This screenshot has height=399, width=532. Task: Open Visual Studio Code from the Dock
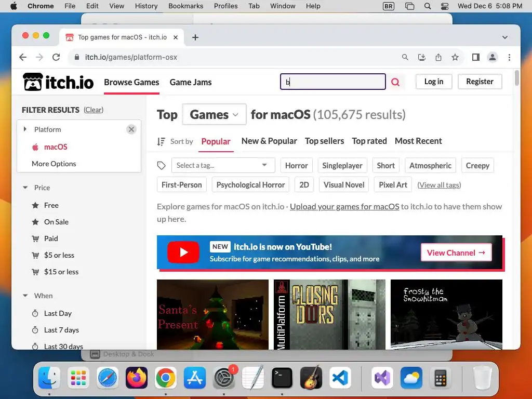click(x=340, y=378)
